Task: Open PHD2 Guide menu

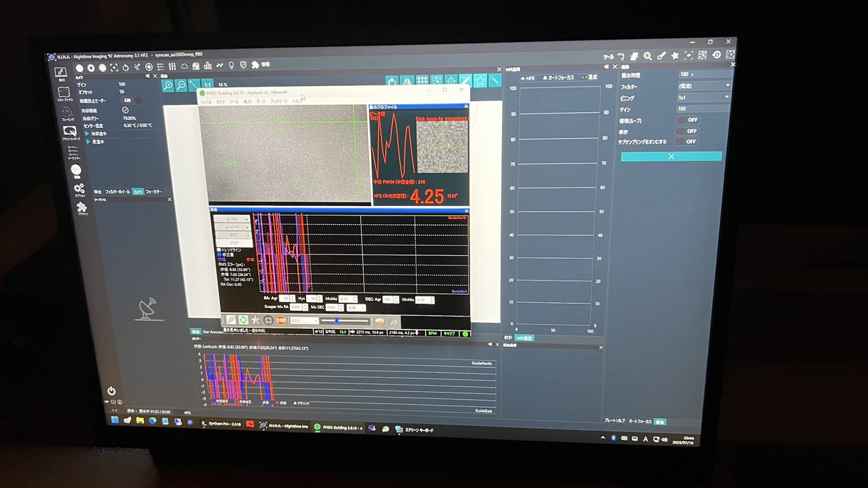Action: (221, 103)
